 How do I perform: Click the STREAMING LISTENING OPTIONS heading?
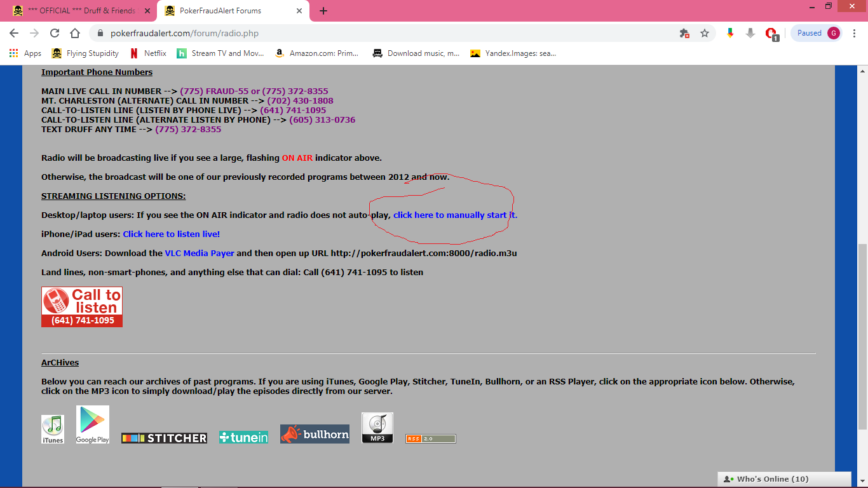(113, 196)
